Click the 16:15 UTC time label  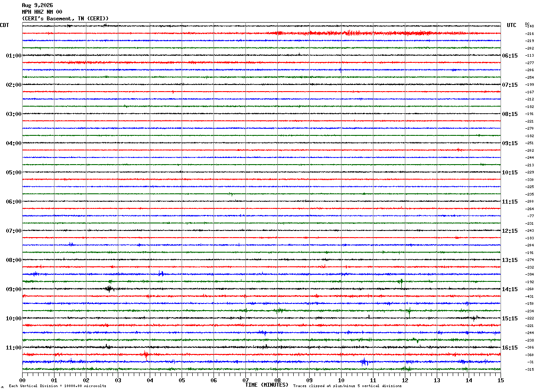[x=509, y=348]
